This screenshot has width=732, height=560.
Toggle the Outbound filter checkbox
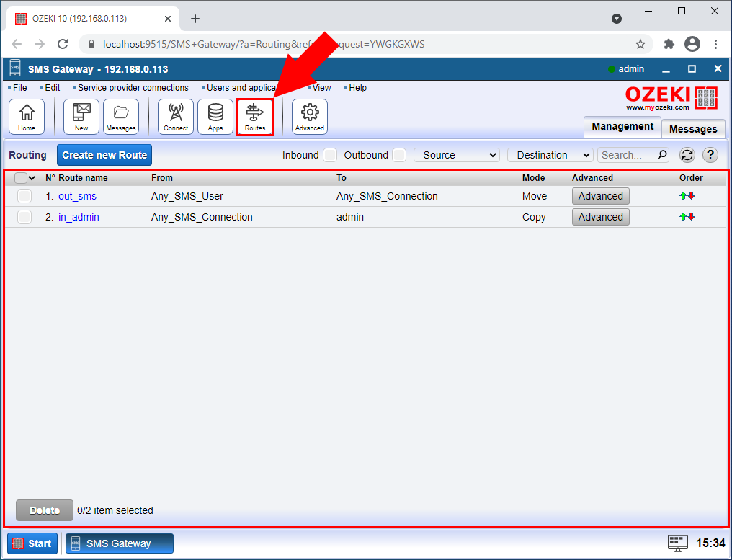(399, 155)
